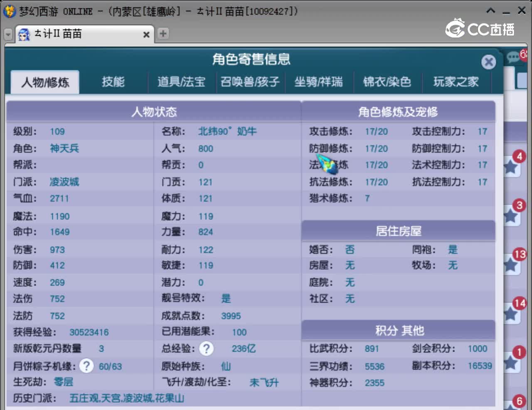This screenshot has width=532, height=410.
Task: Click the star icon with badge 3
Action: point(511,216)
